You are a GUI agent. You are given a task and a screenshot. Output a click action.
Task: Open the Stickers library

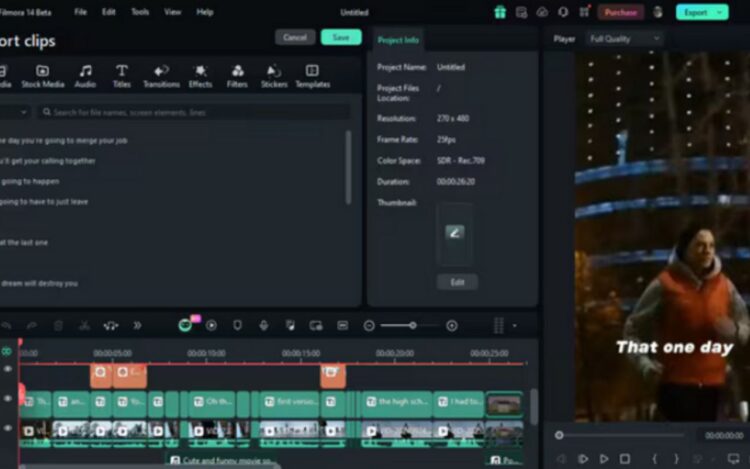[x=274, y=76]
